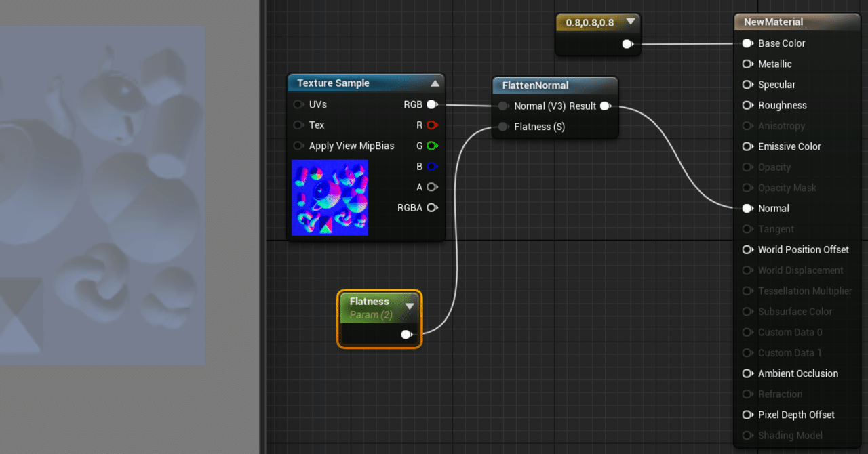868x454 pixels.
Task: Click the B channel output pin
Action: pos(432,166)
